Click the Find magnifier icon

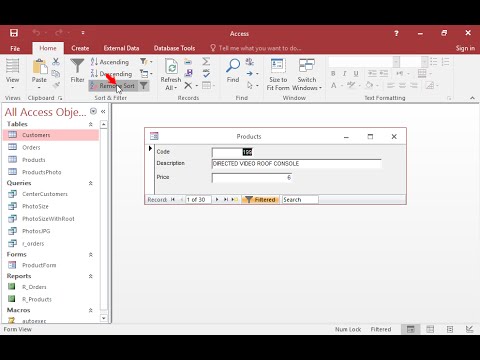pos(233,66)
